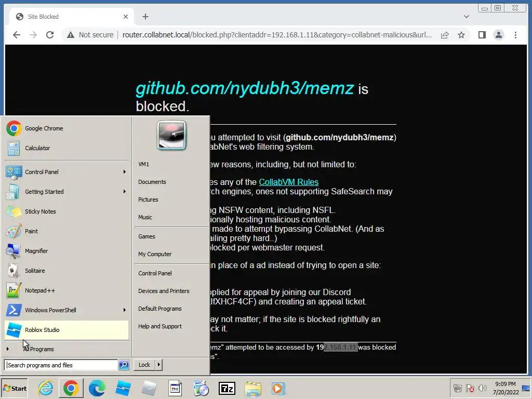The height and width of the screenshot is (399, 532).
Task: Open Paint from Start menu
Action: 66,231
